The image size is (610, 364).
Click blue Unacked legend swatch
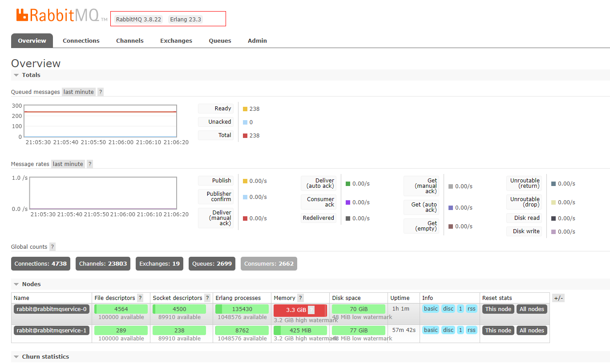(245, 122)
